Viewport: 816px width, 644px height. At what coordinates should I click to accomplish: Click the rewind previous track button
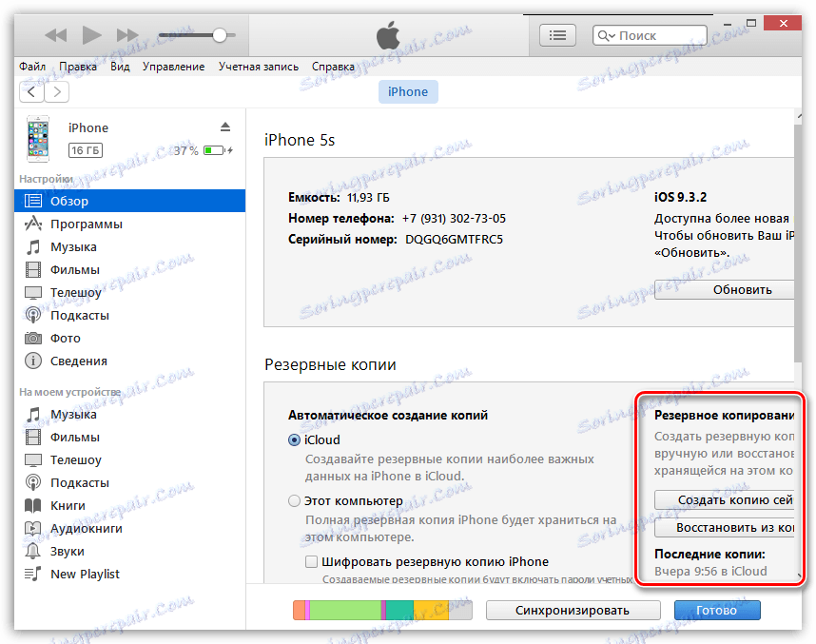click(56, 35)
